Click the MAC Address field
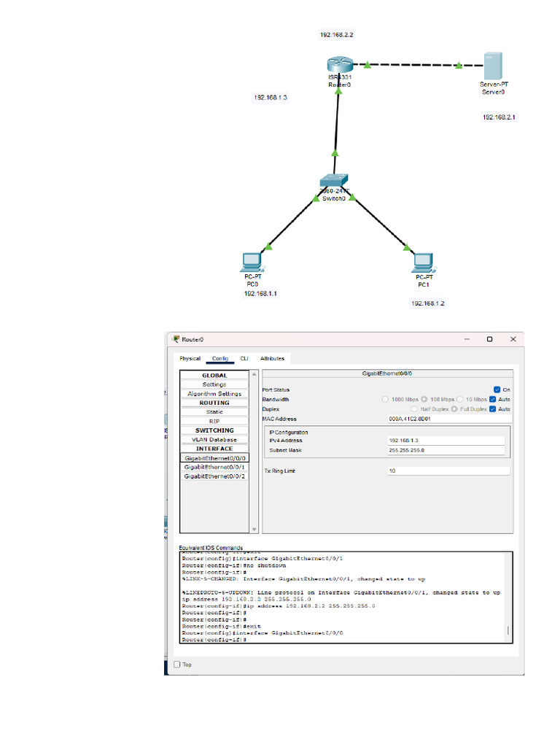This screenshot has height=747, width=560. [x=449, y=419]
